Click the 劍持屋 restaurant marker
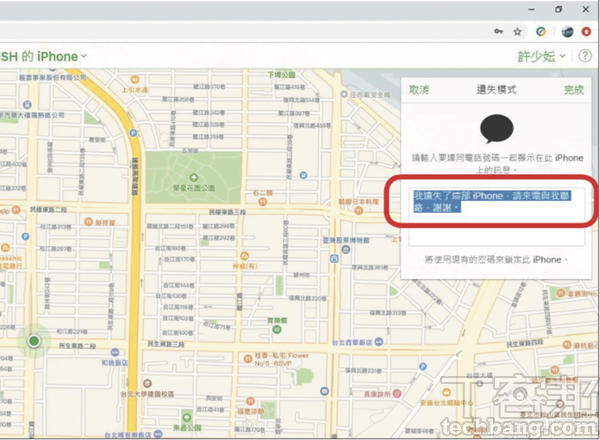The image size is (600, 440). [x=88, y=222]
